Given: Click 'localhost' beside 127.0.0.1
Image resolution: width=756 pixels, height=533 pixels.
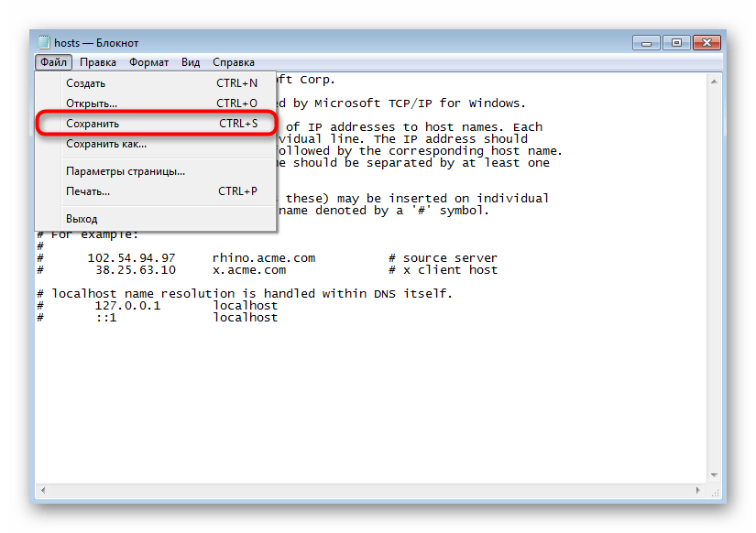Looking at the screenshot, I should point(246,306).
